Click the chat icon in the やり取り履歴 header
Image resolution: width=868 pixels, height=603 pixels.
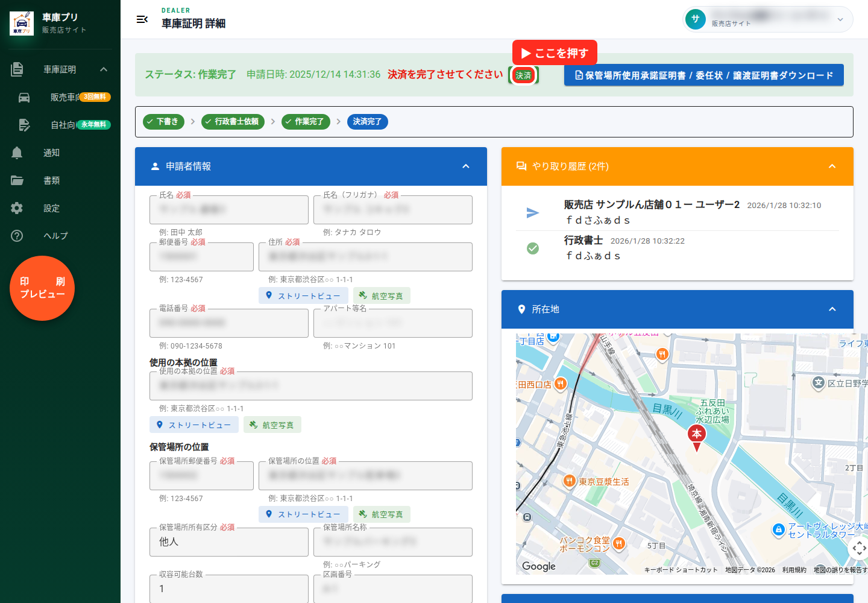pyautogui.click(x=521, y=166)
